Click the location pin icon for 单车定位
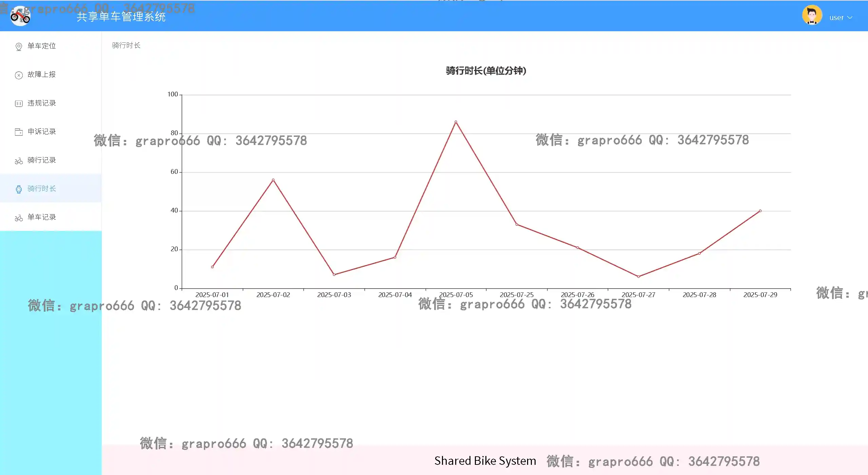 coord(19,47)
